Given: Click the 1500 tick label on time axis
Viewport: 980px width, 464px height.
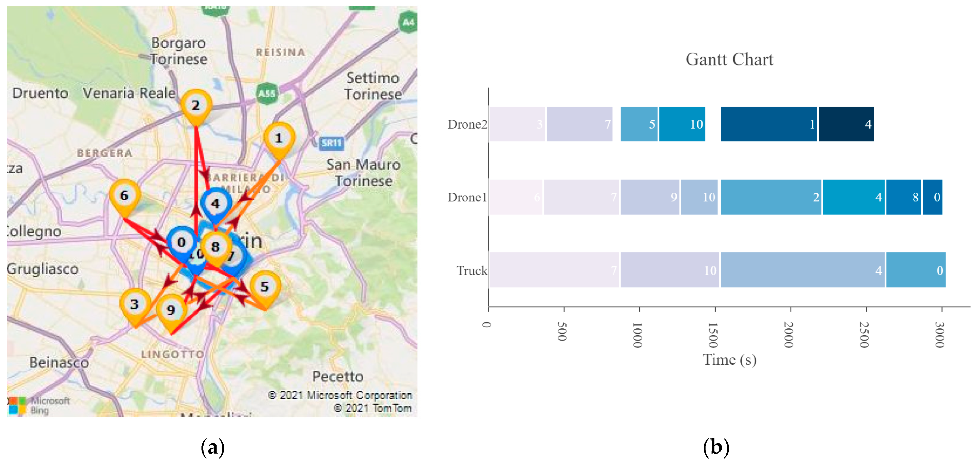Looking at the screenshot, I should [x=713, y=335].
